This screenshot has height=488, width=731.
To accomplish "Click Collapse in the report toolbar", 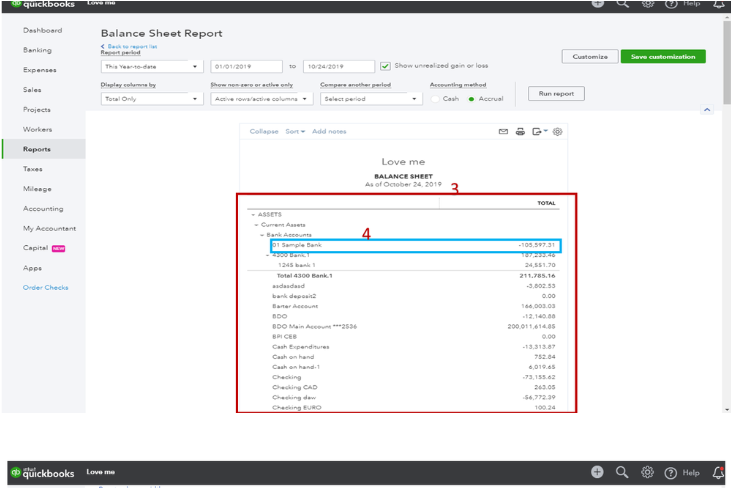I will click(x=264, y=131).
